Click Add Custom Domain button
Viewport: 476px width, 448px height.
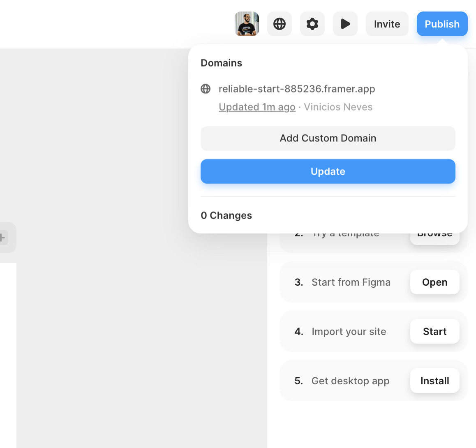[x=328, y=139]
